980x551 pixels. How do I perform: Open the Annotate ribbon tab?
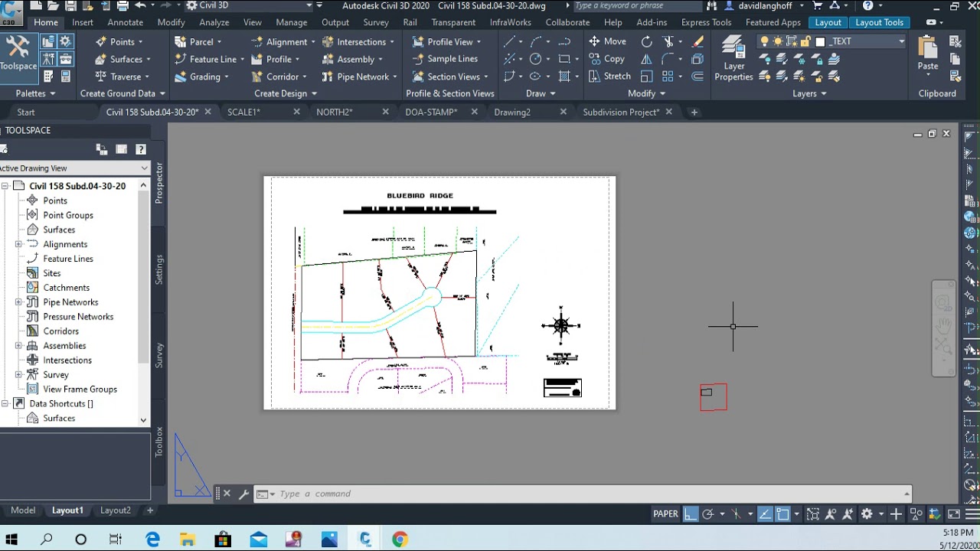(125, 22)
